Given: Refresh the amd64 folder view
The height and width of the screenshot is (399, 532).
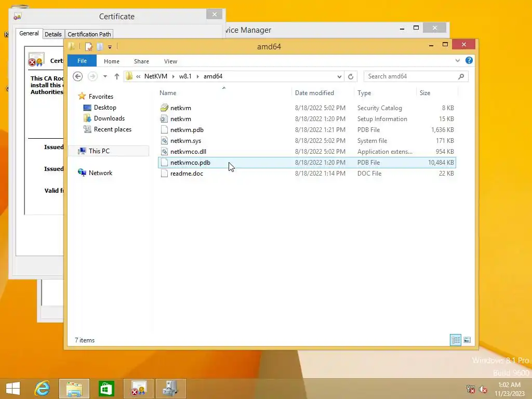Looking at the screenshot, I should pyautogui.click(x=351, y=76).
